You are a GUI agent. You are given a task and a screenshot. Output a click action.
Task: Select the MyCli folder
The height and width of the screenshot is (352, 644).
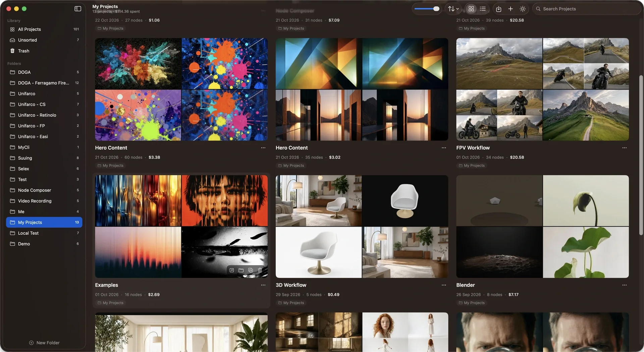[x=44, y=147]
